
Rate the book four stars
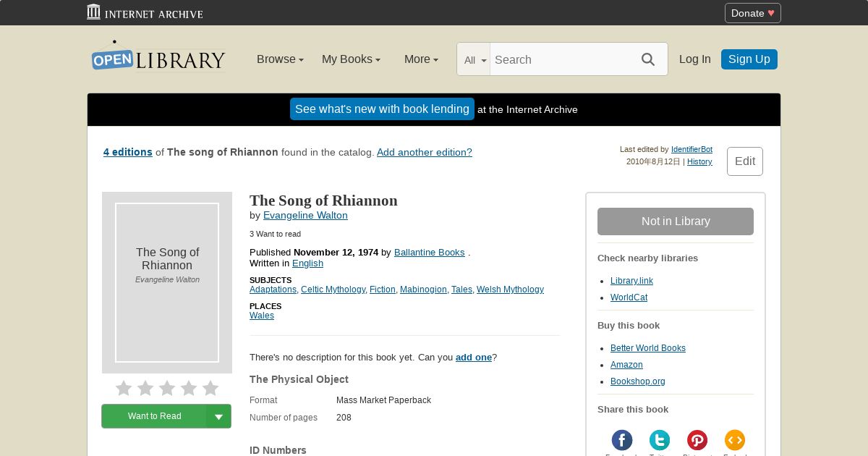pos(189,389)
